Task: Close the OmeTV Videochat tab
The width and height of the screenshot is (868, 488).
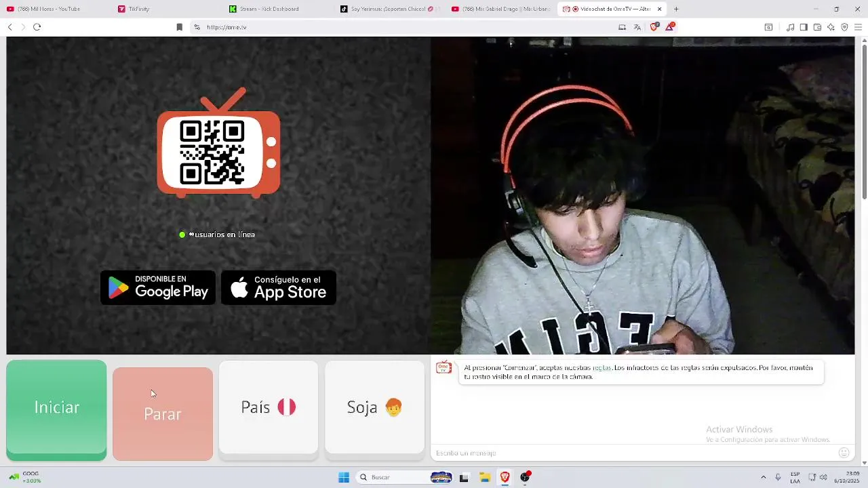Action: [x=659, y=9]
